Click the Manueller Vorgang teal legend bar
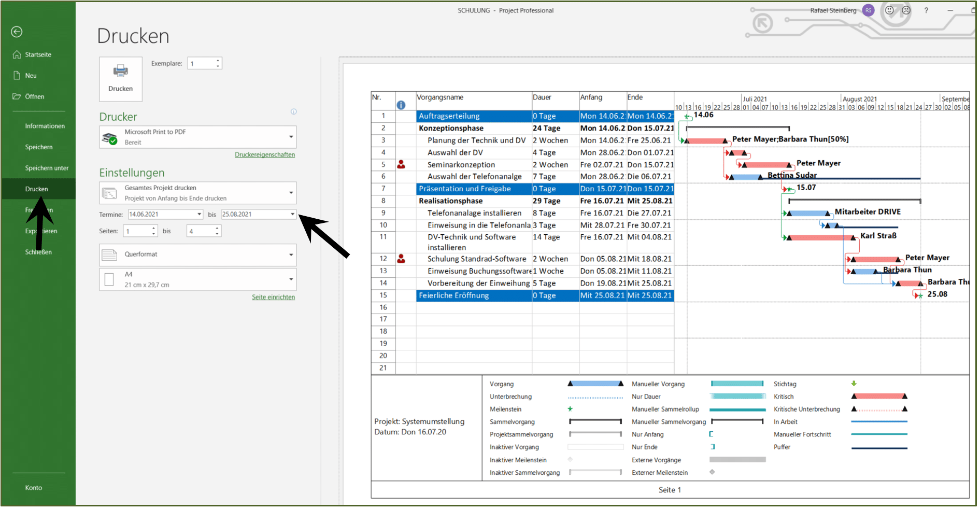 point(737,384)
